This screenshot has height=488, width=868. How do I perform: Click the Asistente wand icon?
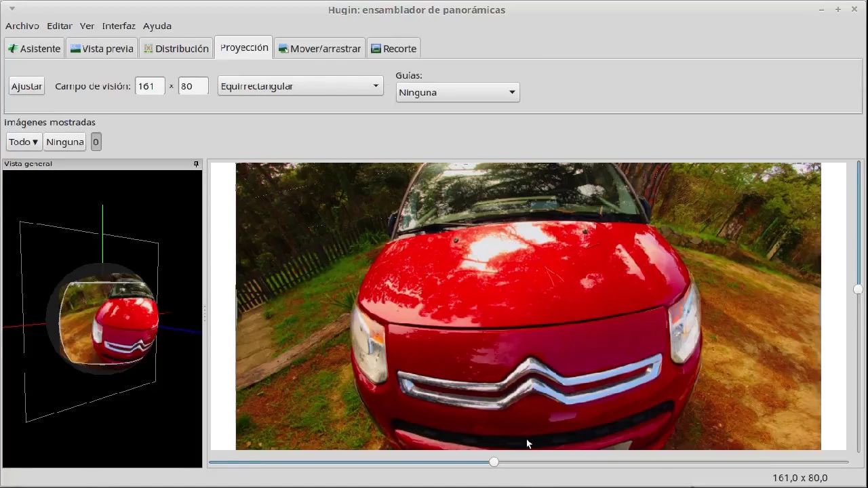[13, 49]
